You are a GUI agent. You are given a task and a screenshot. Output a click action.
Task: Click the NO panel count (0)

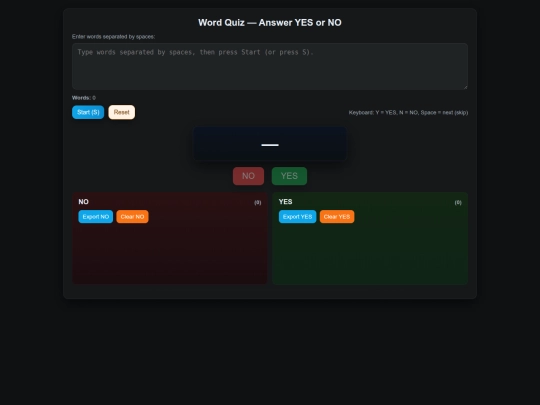point(258,202)
